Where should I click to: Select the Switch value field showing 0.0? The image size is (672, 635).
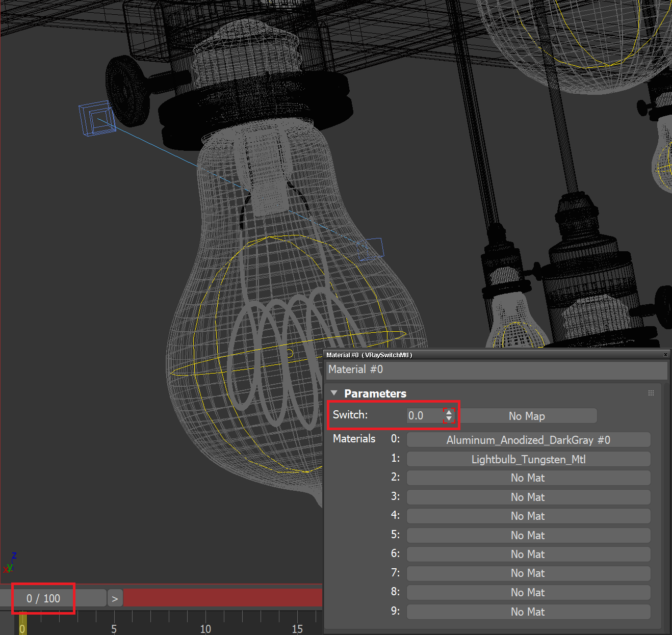423,415
